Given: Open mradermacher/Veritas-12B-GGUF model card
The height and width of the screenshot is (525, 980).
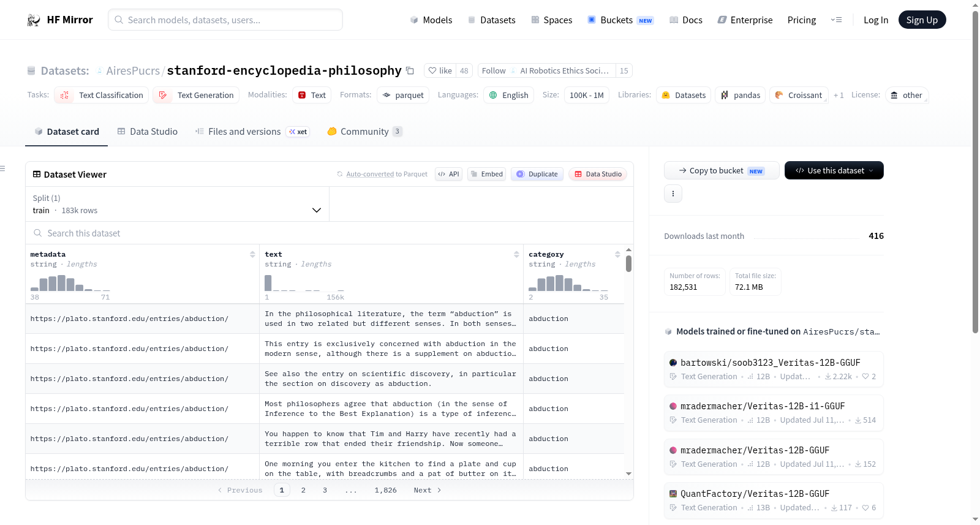Looking at the screenshot, I should (x=774, y=456).
